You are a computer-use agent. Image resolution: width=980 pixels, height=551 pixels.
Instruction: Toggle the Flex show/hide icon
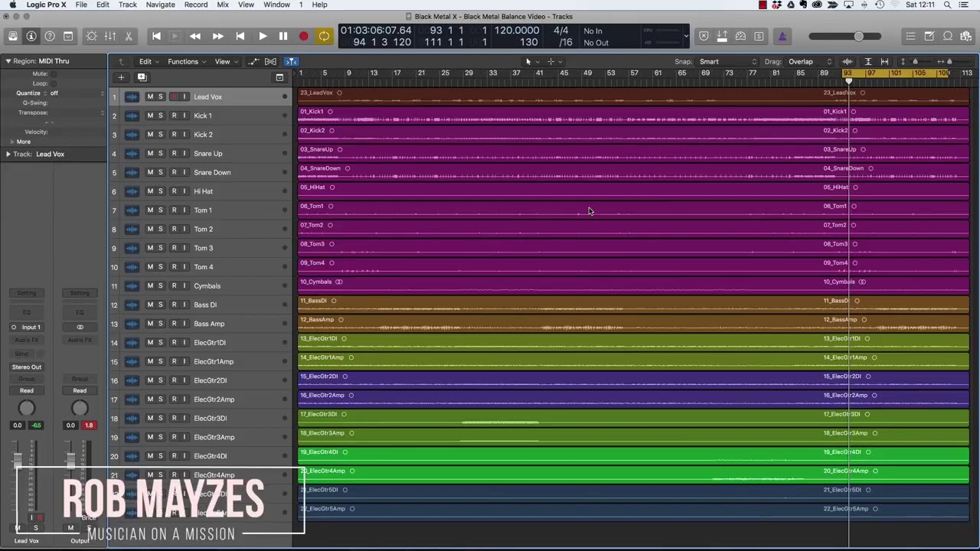[270, 61]
